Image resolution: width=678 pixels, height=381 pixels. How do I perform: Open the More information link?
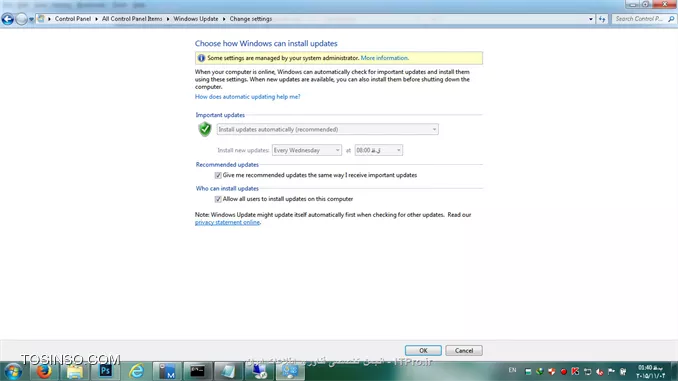pos(384,58)
